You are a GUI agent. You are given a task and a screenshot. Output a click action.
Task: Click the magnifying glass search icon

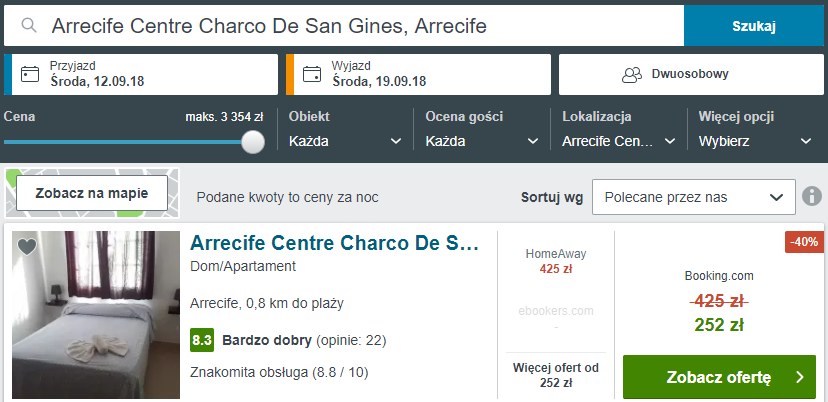29,25
